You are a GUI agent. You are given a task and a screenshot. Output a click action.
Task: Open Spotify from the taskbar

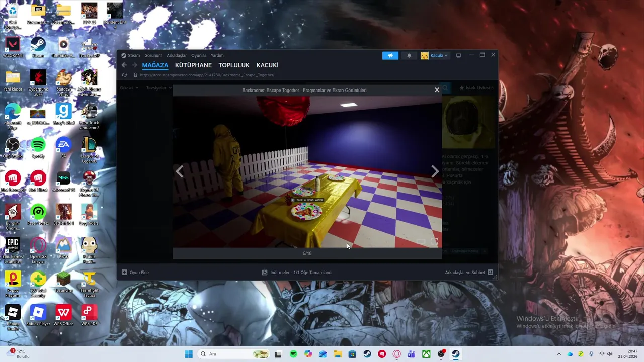(x=293, y=354)
